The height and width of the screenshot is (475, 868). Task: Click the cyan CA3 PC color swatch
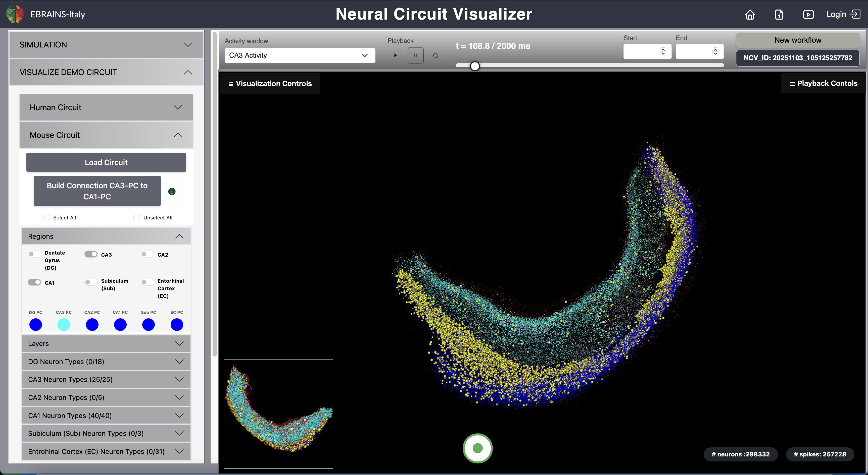(x=64, y=324)
